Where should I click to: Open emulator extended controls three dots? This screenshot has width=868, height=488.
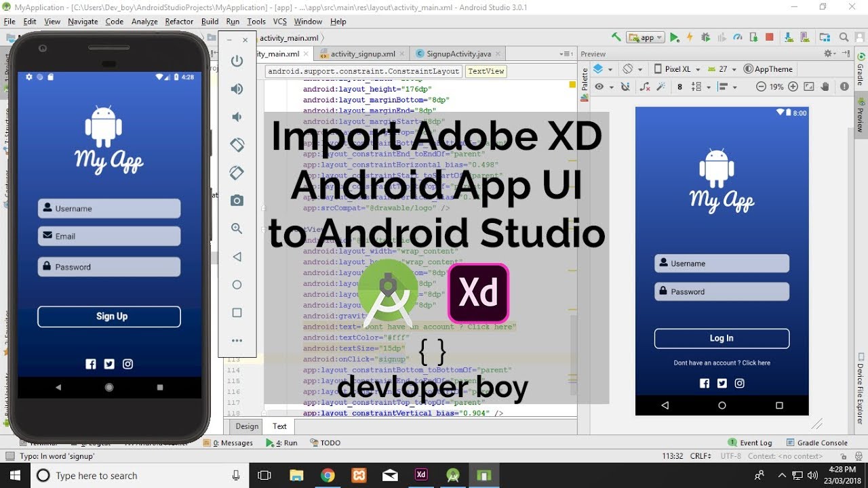coord(237,341)
